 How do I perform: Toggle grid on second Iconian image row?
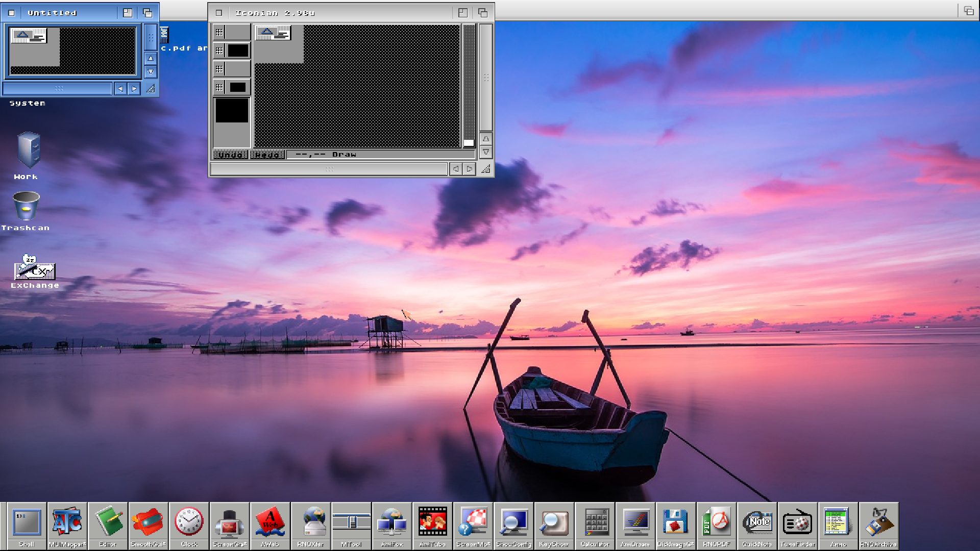tap(219, 51)
